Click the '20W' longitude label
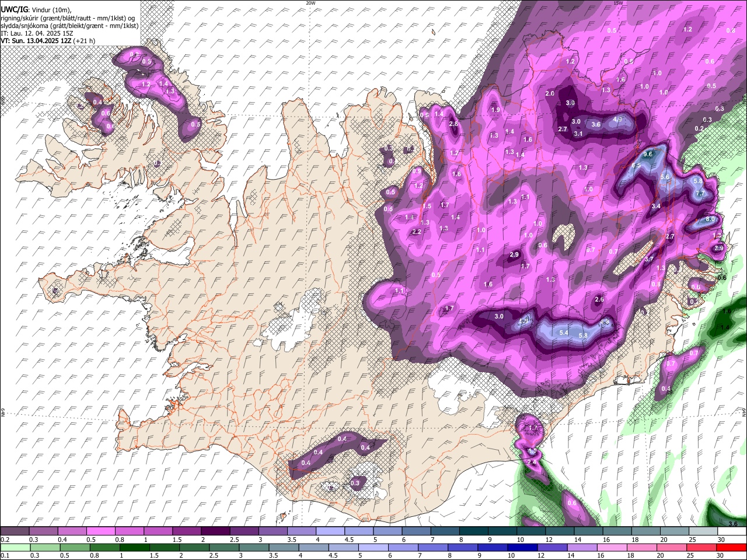Viewport: 747px width, 560px height. [310, 3]
